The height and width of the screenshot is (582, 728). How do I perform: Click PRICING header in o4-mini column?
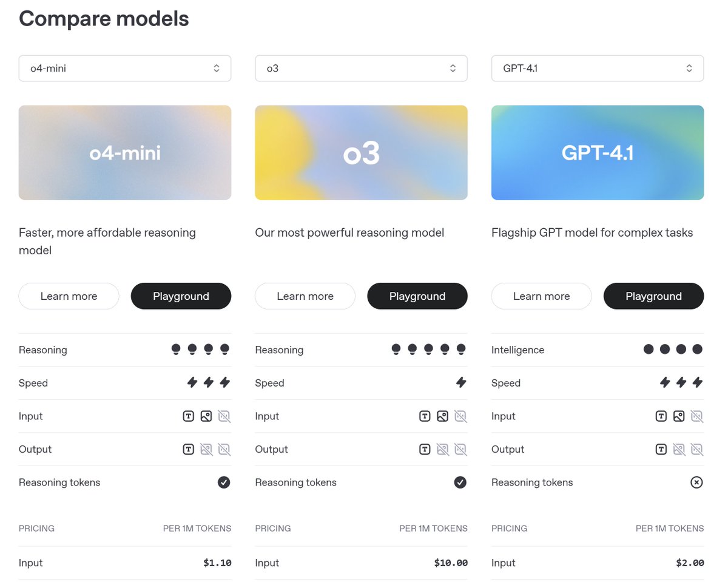[x=36, y=529]
